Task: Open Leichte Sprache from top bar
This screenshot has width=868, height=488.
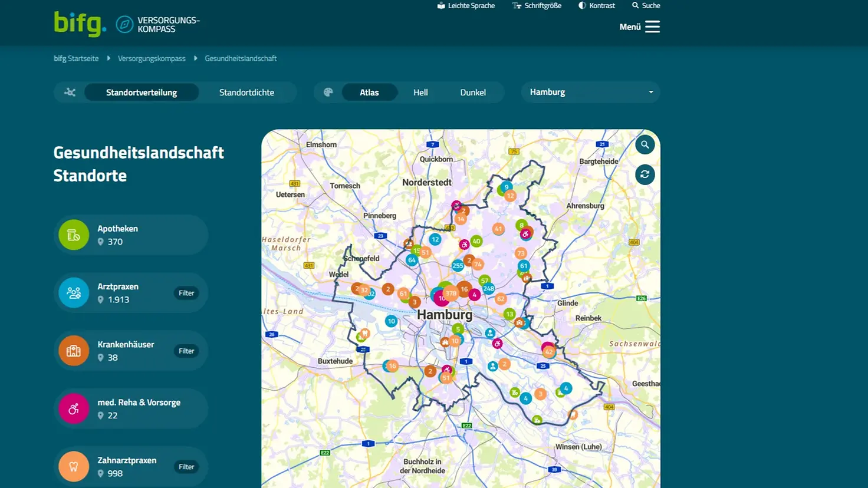Action: (466, 6)
